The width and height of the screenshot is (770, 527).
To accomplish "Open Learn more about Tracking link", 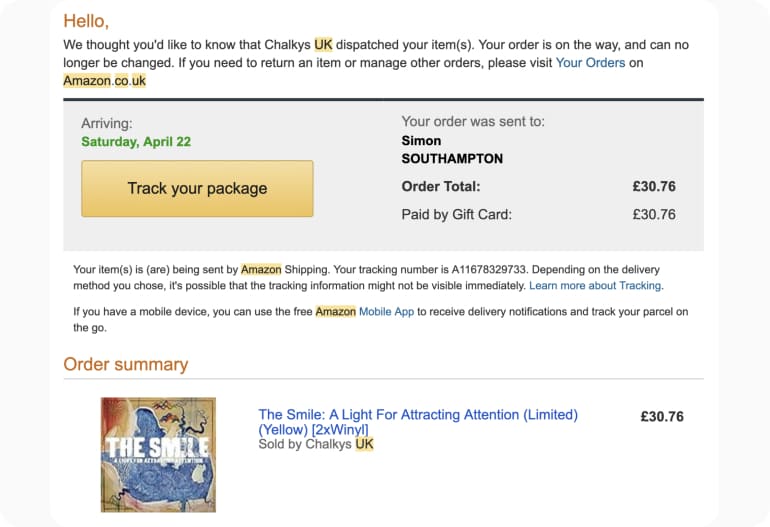I will 595,286.
